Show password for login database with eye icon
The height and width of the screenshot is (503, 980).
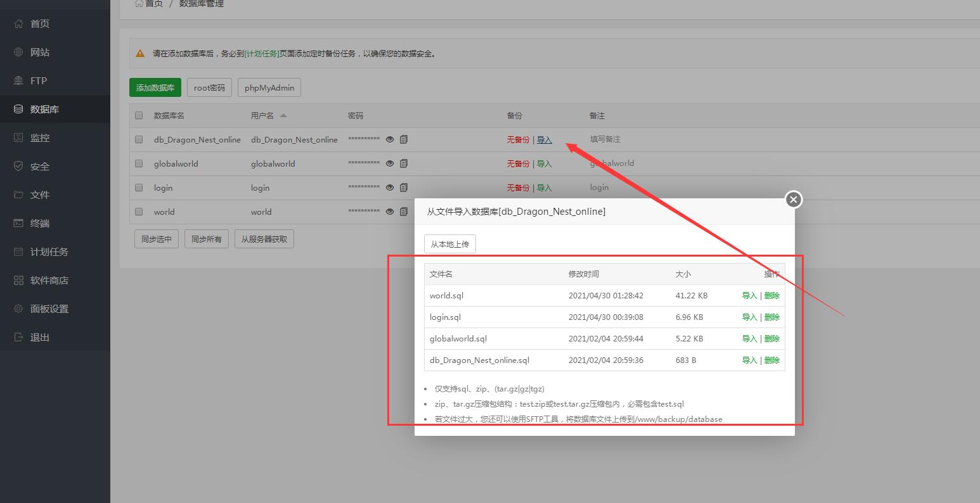(390, 188)
